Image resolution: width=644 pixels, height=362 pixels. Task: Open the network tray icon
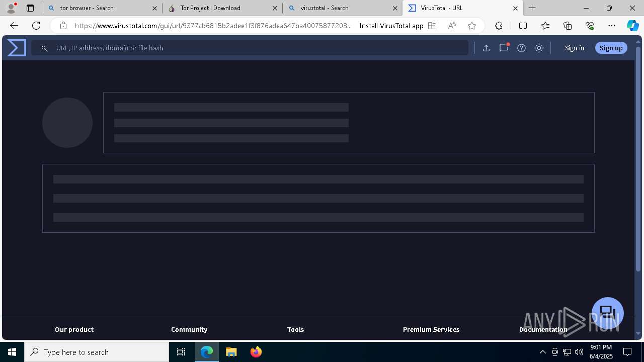point(567,352)
